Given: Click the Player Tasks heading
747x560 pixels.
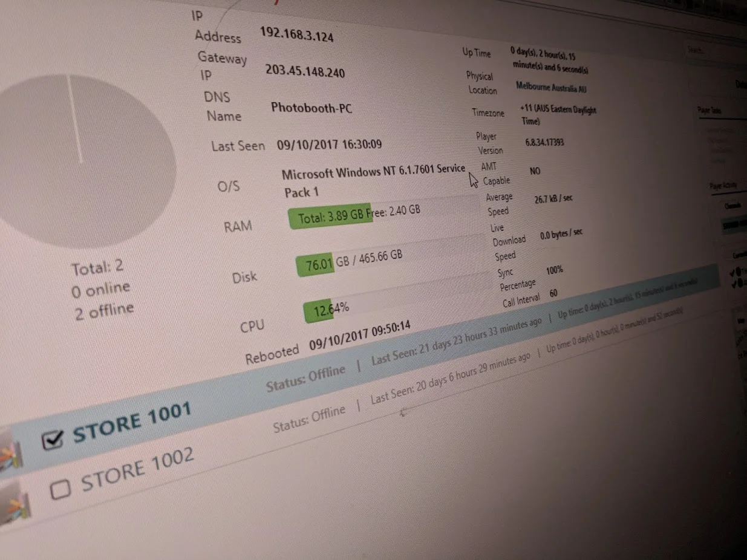Looking at the screenshot, I should [x=708, y=111].
